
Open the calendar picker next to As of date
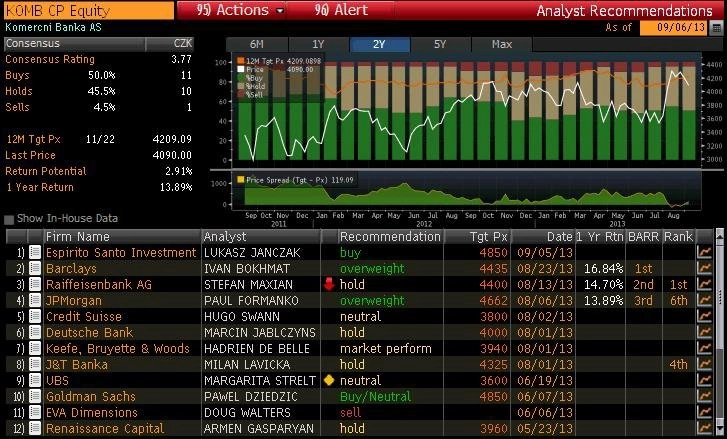[x=716, y=27]
